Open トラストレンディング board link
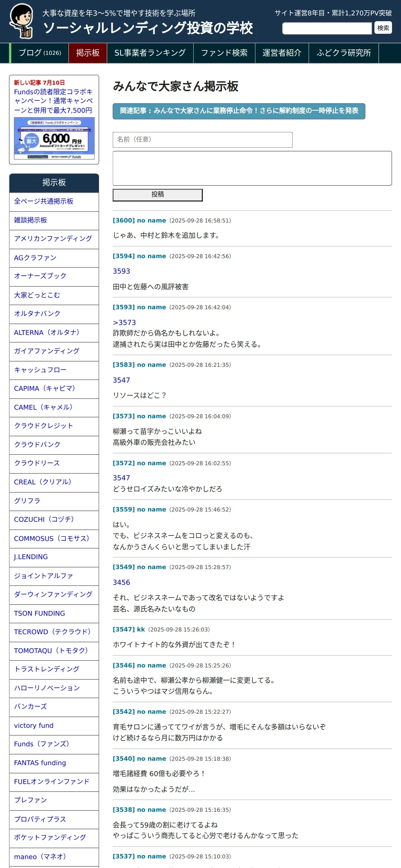401x868 pixels. point(54,669)
